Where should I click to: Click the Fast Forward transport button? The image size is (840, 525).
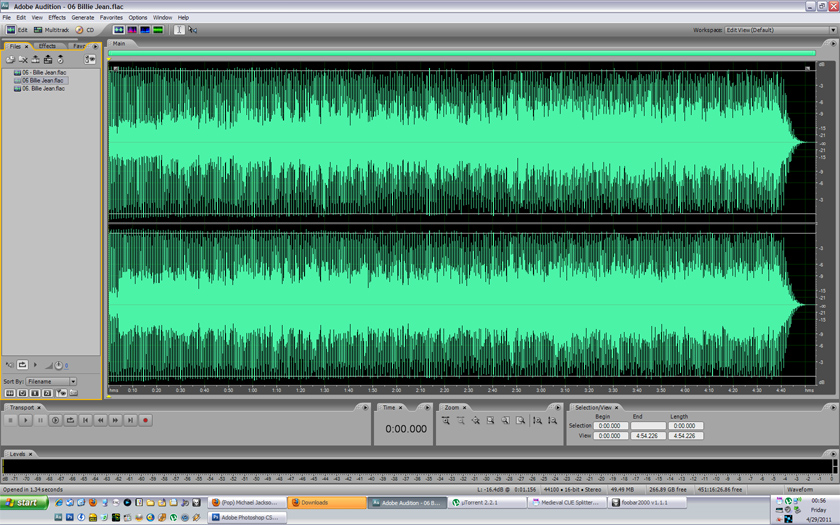tap(115, 421)
